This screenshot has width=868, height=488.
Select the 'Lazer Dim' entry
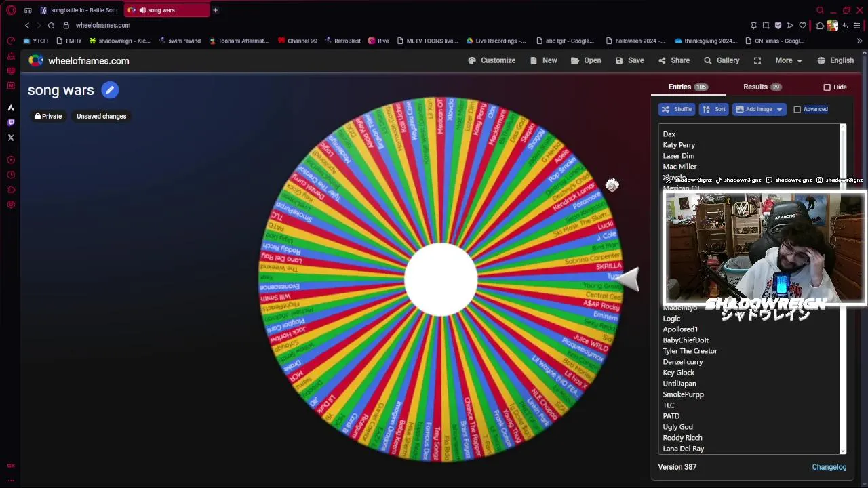[678, 156]
